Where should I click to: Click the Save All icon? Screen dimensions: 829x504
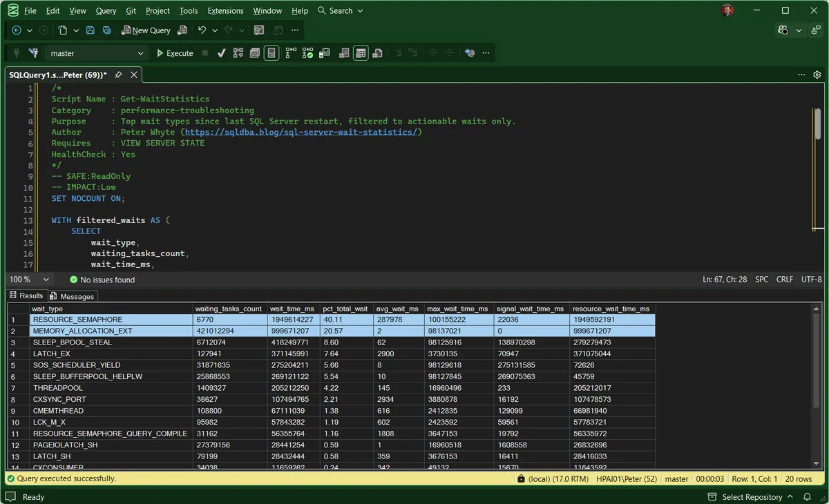106,30
